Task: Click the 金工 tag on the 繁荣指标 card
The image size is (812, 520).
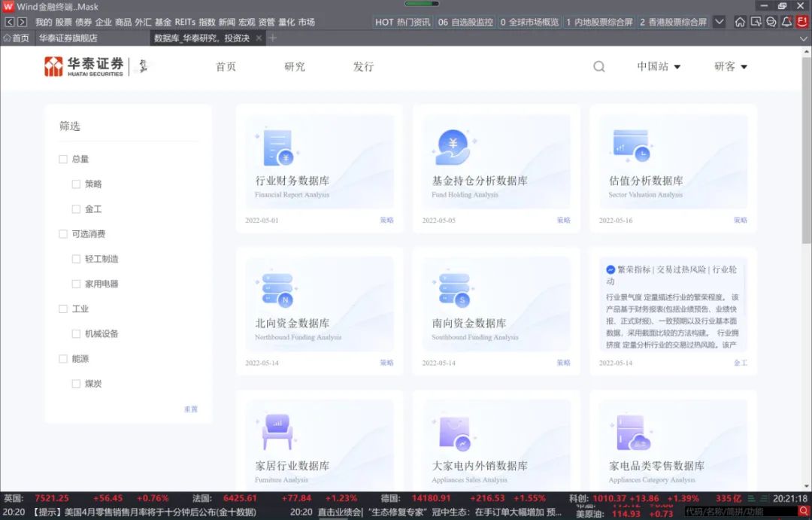Action: (x=740, y=363)
